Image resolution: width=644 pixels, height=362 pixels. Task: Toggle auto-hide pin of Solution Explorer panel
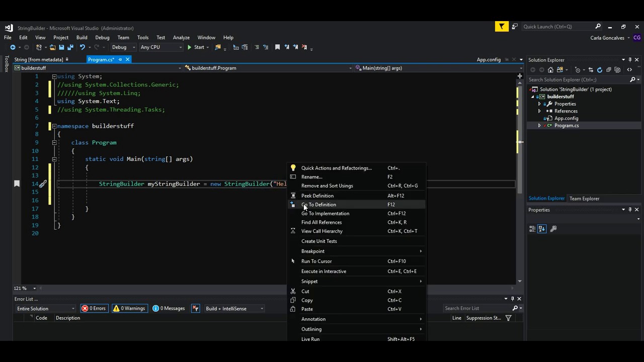pyautogui.click(x=630, y=60)
